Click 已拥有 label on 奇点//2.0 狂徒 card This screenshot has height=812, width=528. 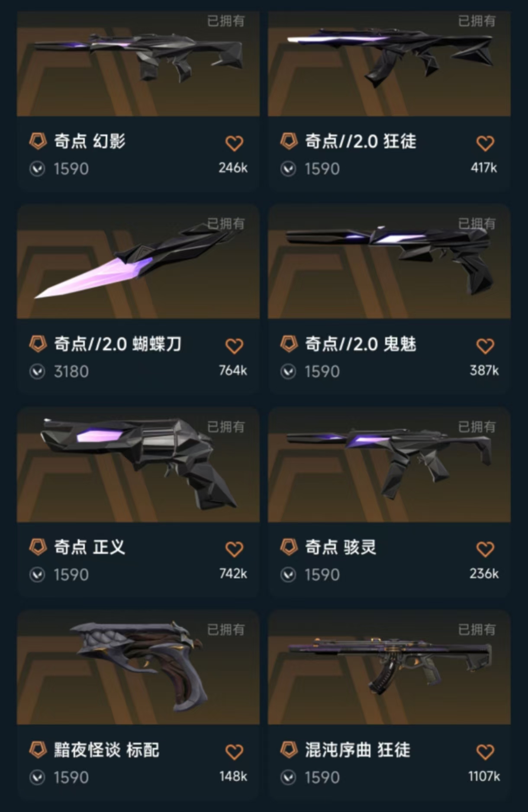pos(477,21)
